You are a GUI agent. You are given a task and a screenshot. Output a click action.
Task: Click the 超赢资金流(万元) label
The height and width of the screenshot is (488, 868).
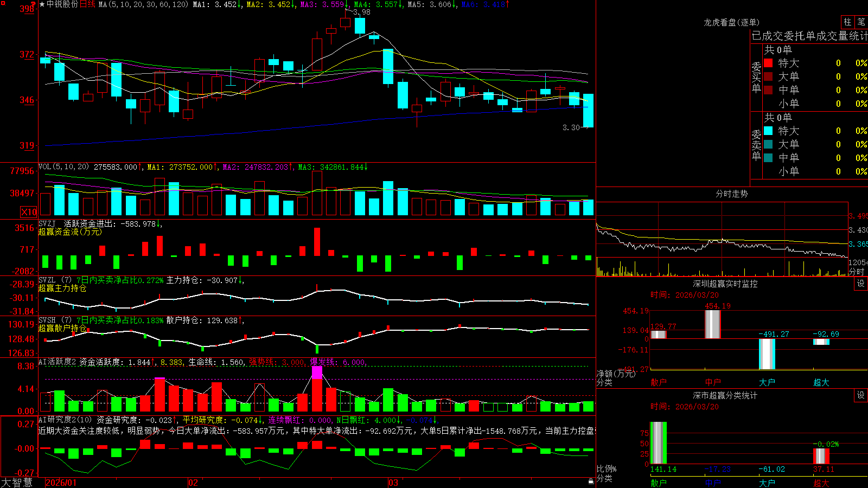point(70,232)
